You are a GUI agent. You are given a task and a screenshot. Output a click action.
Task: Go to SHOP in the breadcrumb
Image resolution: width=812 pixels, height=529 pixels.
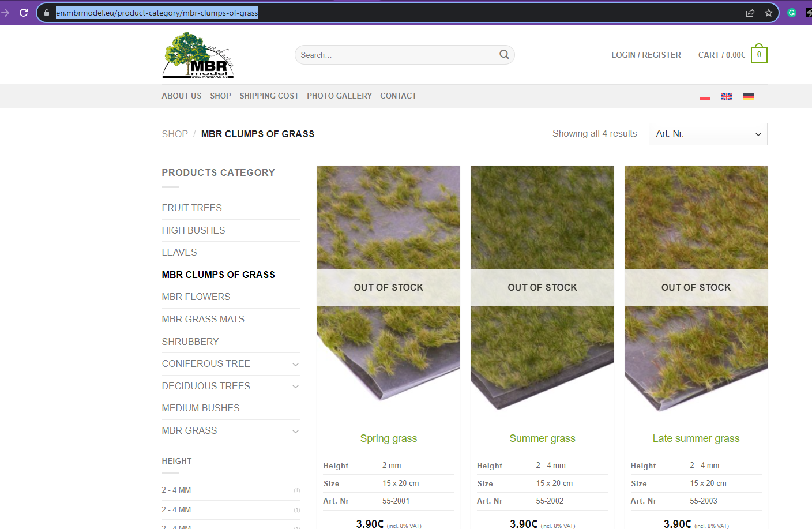click(x=175, y=134)
